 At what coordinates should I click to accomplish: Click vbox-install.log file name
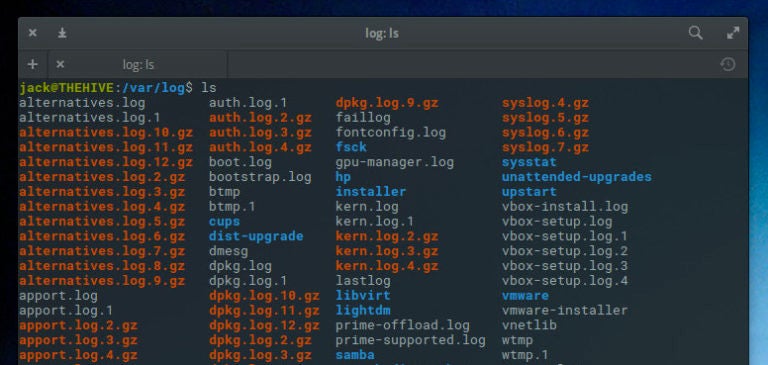565,207
